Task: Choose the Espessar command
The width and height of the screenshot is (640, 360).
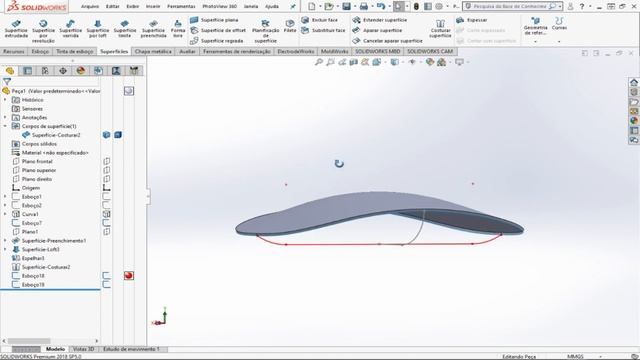Action: click(x=472, y=20)
